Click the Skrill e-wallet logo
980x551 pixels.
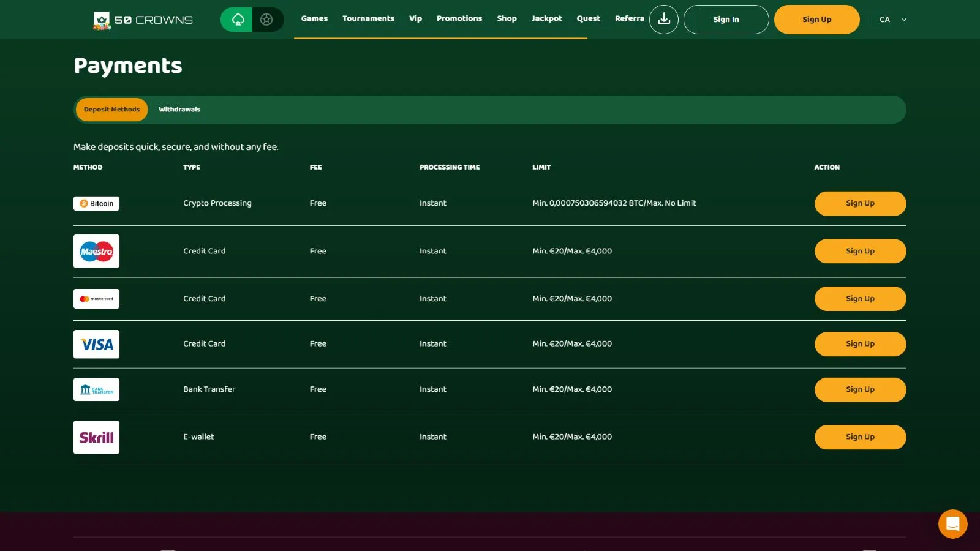pos(96,437)
